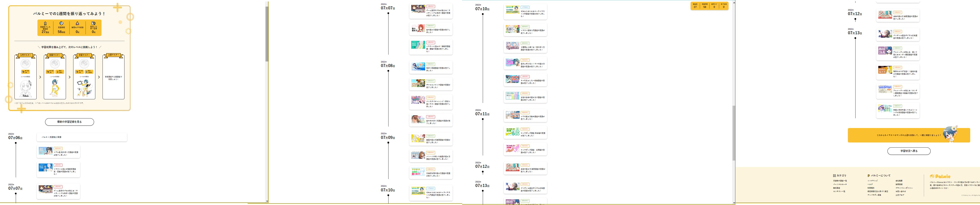Open the 女性の身体の描き分け講座 thumbnail
Image resolution: width=980 pixels, height=205 pixels.
512,96
